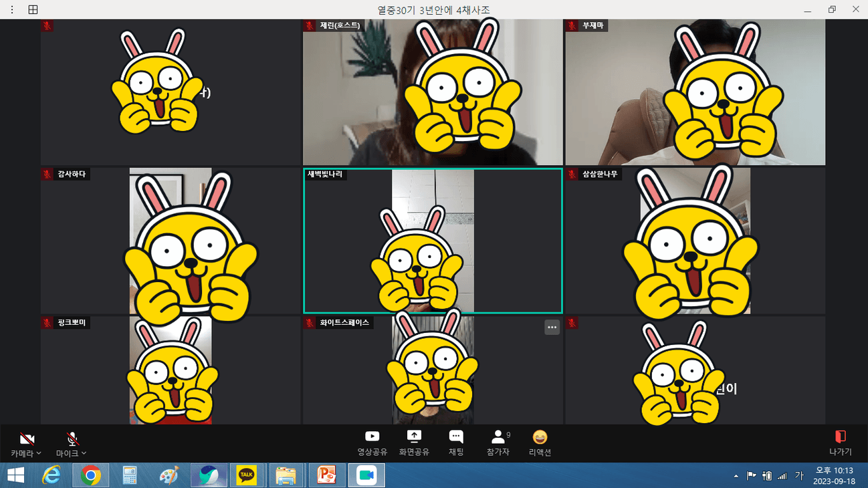Click the Action Center flag tray icon
This screenshot has height=488, width=868.
(752, 476)
